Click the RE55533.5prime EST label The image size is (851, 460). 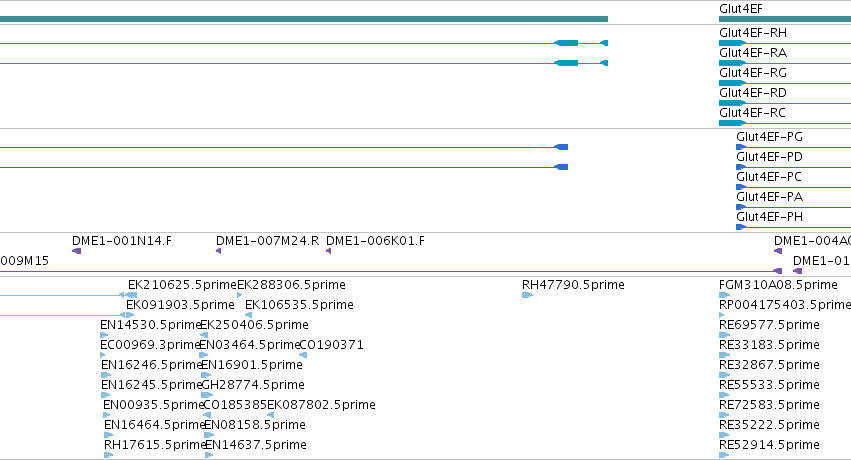[769, 386]
